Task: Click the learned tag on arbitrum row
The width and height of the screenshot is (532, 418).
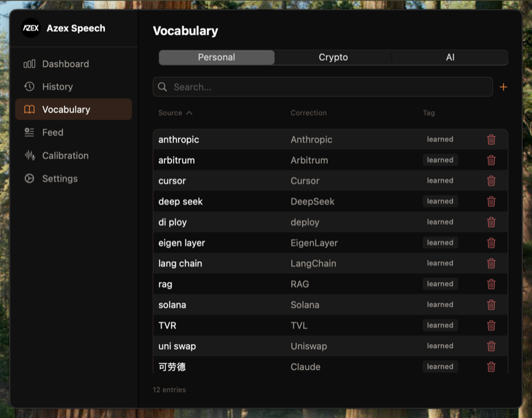Action: click(x=440, y=160)
